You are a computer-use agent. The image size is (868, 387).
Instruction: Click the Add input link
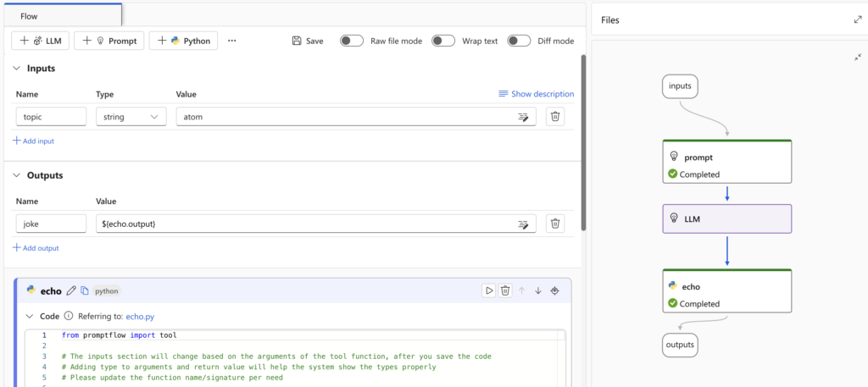[x=34, y=141]
